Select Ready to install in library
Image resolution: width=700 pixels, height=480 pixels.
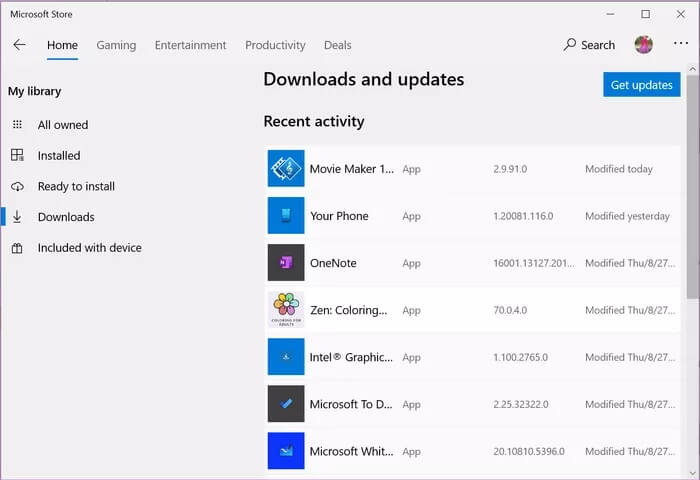click(x=76, y=186)
